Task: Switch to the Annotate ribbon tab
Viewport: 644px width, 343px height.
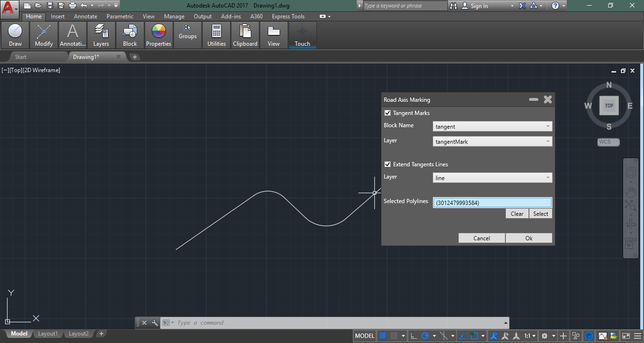Action: (85, 16)
